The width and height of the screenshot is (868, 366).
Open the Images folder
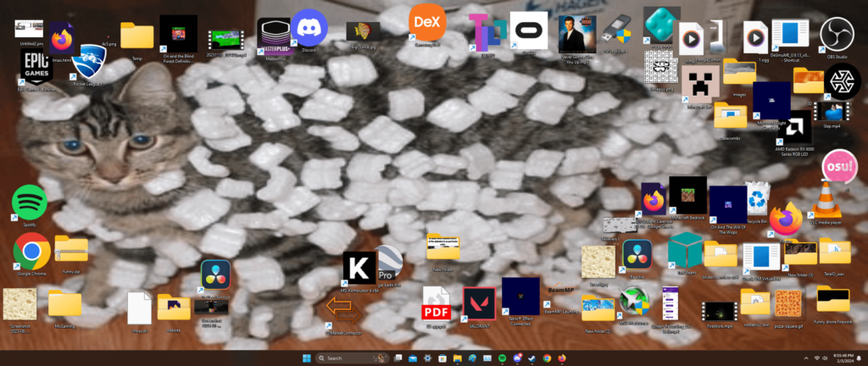pyautogui.click(x=739, y=72)
